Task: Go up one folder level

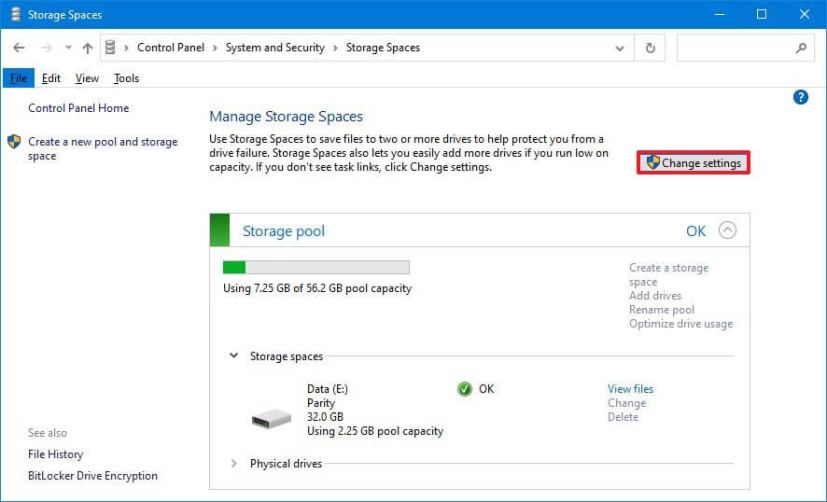Action: 88,48
